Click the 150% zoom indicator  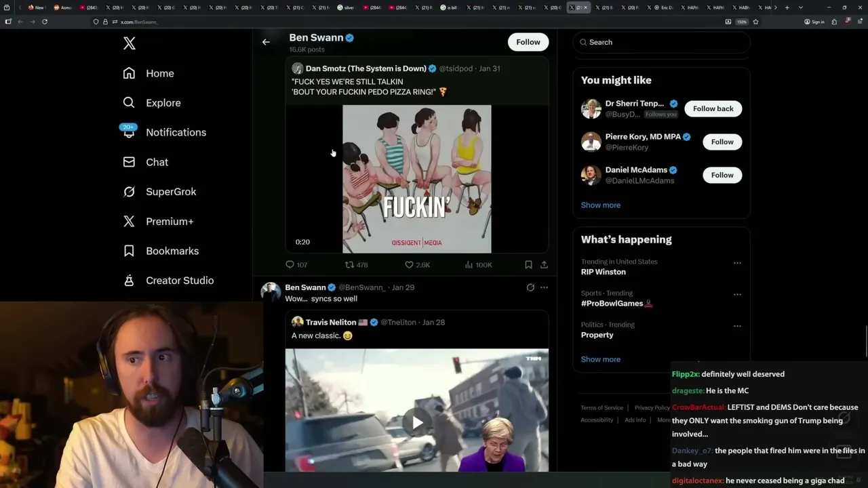coord(742,22)
